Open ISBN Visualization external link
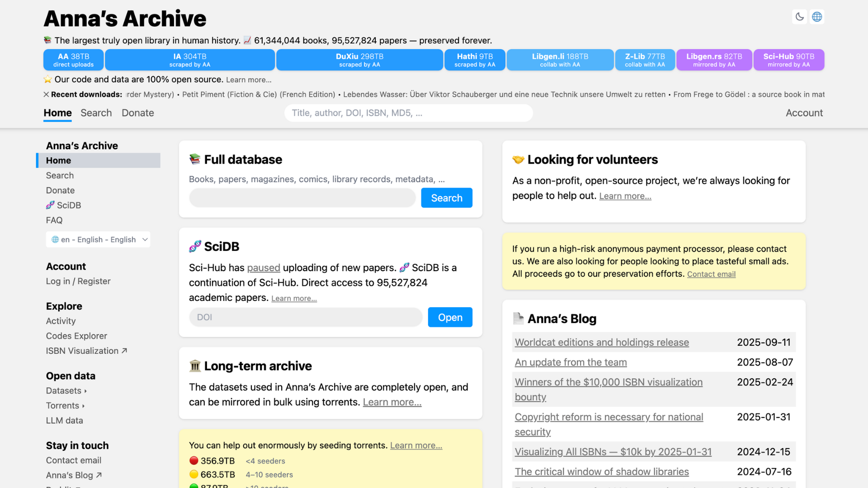The height and width of the screenshot is (488, 868). (86, 351)
